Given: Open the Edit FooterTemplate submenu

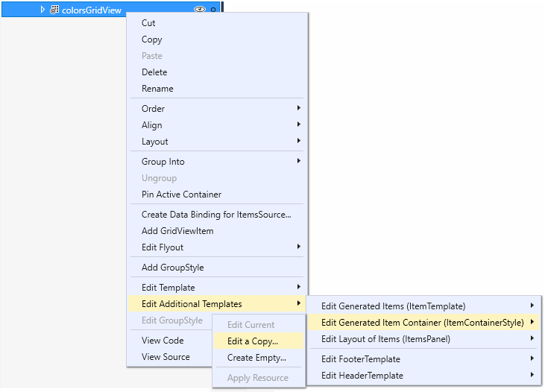Looking at the screenshot, I should (x=424, y=359).
